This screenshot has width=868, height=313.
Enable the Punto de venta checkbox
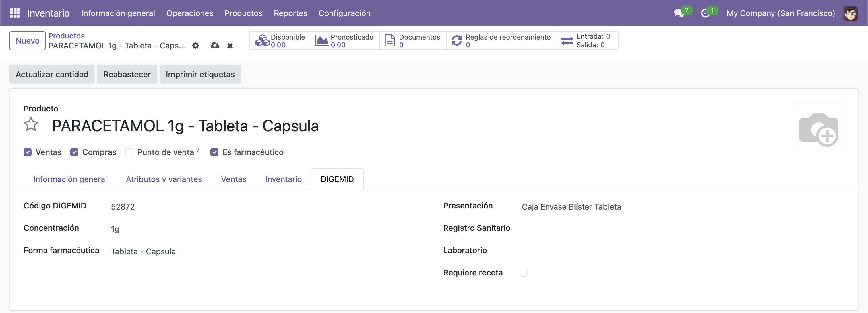[x=129, y=152]
